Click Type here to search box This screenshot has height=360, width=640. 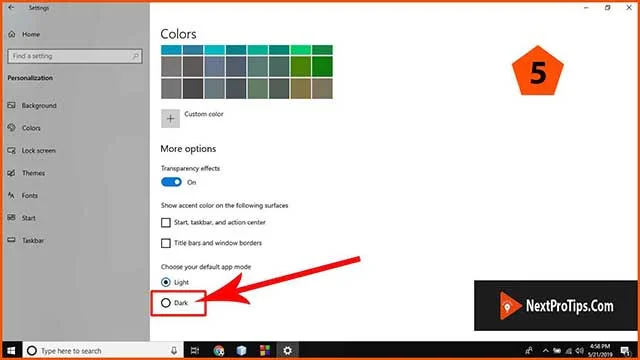pos(103,351)
